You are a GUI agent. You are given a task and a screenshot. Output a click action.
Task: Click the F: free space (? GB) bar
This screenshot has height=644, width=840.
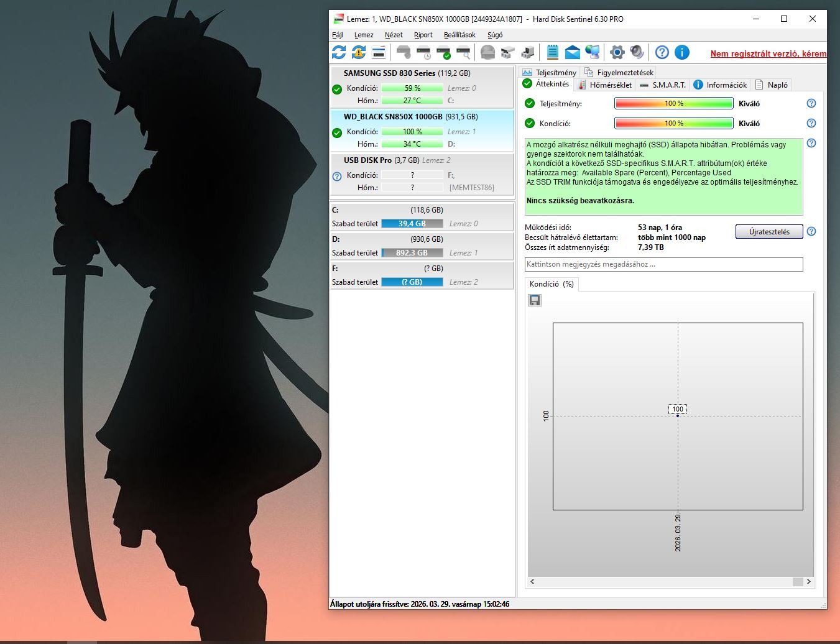pos(412,282)
